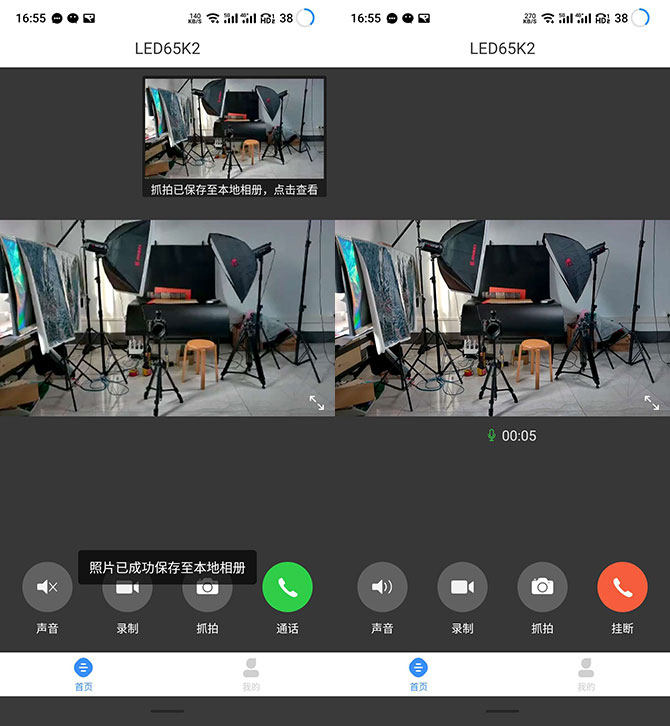Unmute the muted 声音 speaker icon

tap(47, 587)
